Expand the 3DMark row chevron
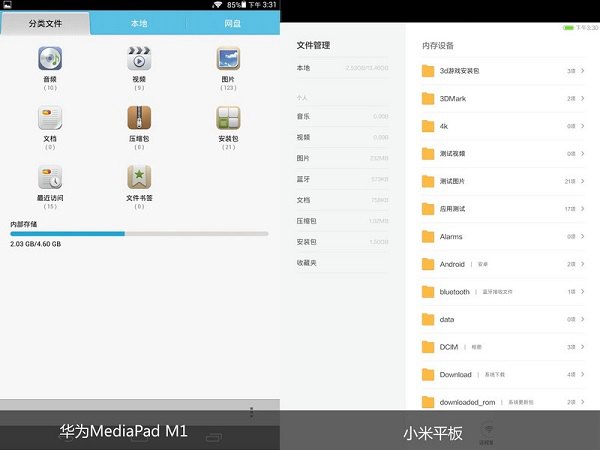 (582, 98)
